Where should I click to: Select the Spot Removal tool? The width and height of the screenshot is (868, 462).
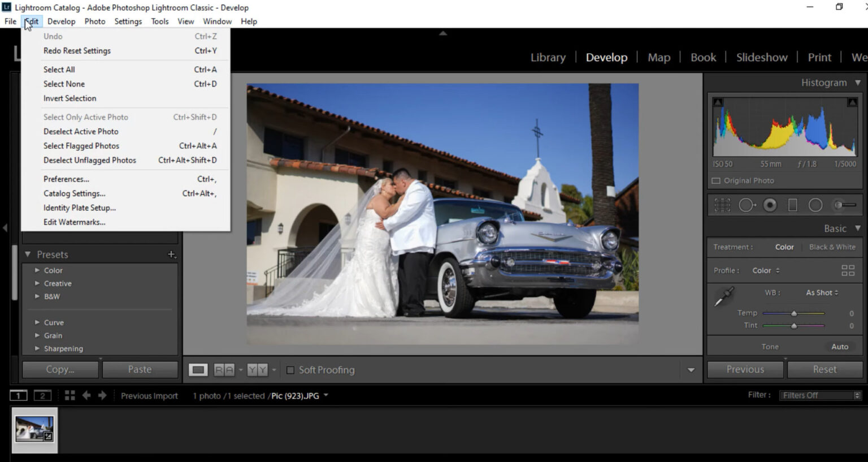tap(747, 205)
